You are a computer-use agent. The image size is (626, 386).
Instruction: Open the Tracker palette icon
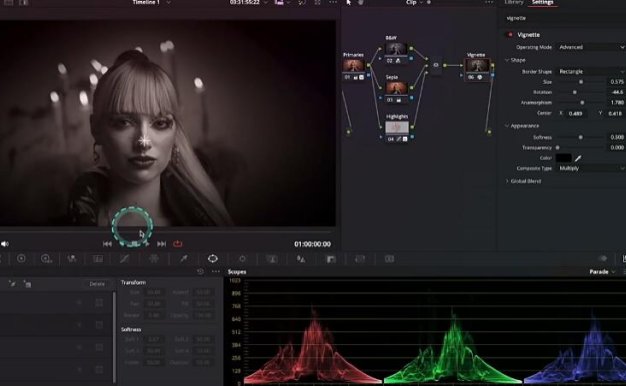[242, 259]
